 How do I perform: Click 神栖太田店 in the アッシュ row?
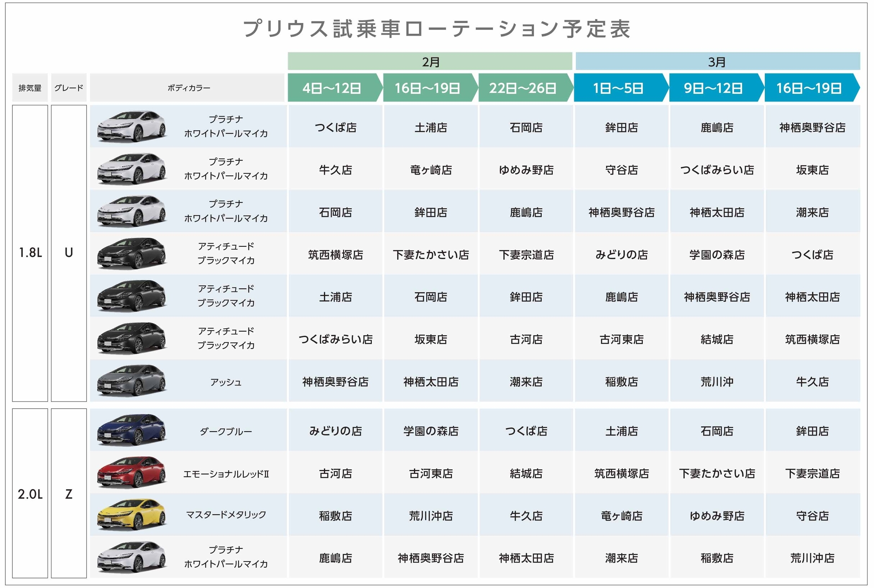coord(431,382)
